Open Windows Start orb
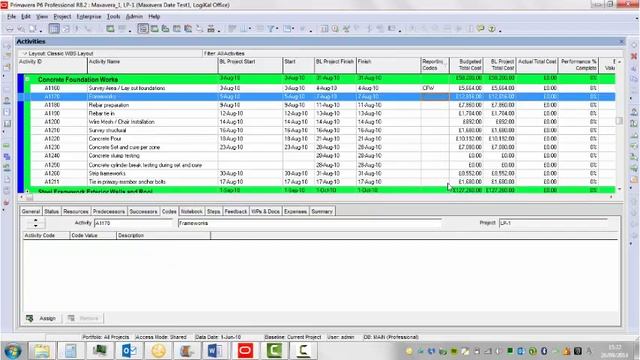Image resolution: width=640 pixels, height=360 pixels. coord(12,351)
